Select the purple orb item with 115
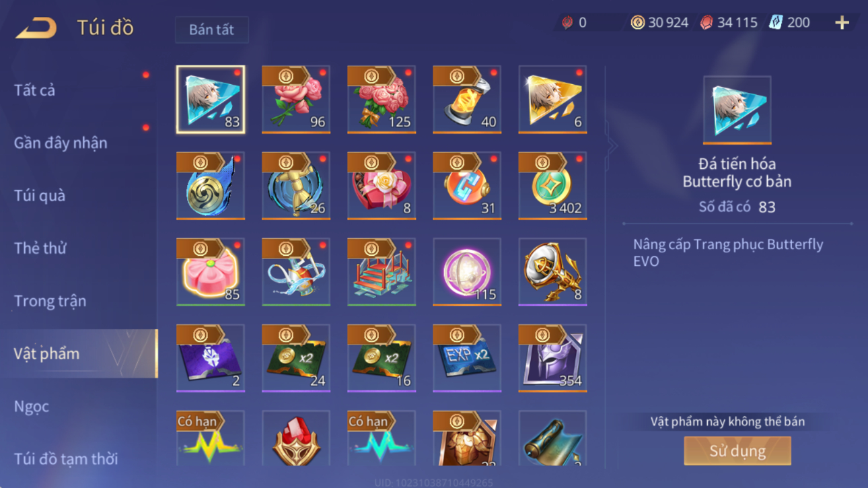Screen dimensions: 868x488 tap(467, 272)
